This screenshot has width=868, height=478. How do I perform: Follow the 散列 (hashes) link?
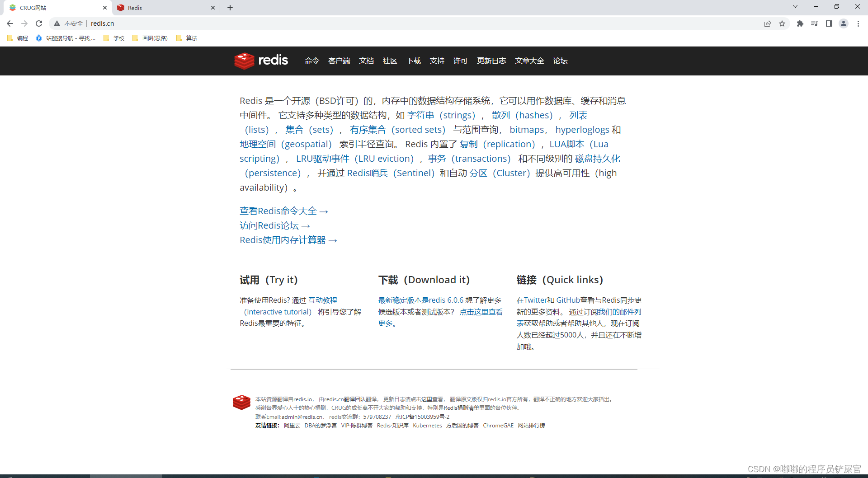click(522, 115)
